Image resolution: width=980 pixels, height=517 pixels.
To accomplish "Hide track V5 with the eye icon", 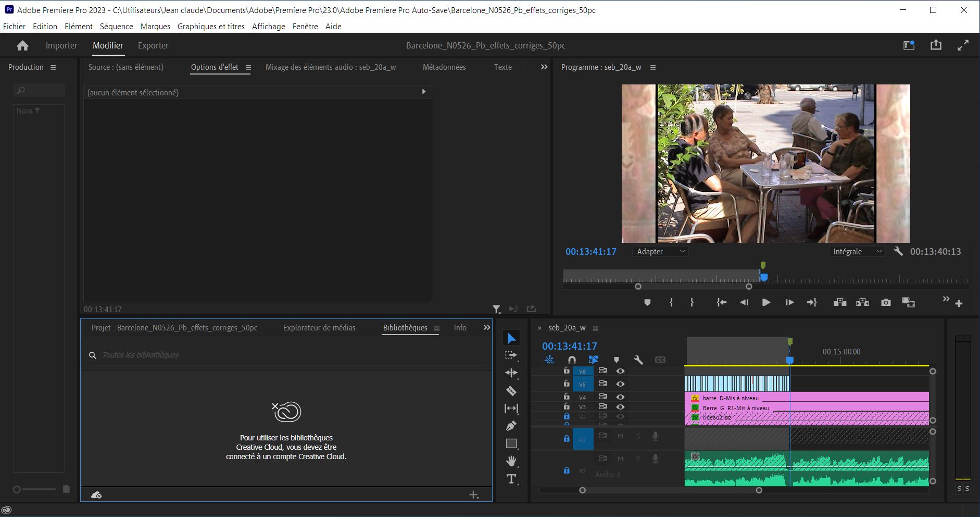I will point(620,384).
